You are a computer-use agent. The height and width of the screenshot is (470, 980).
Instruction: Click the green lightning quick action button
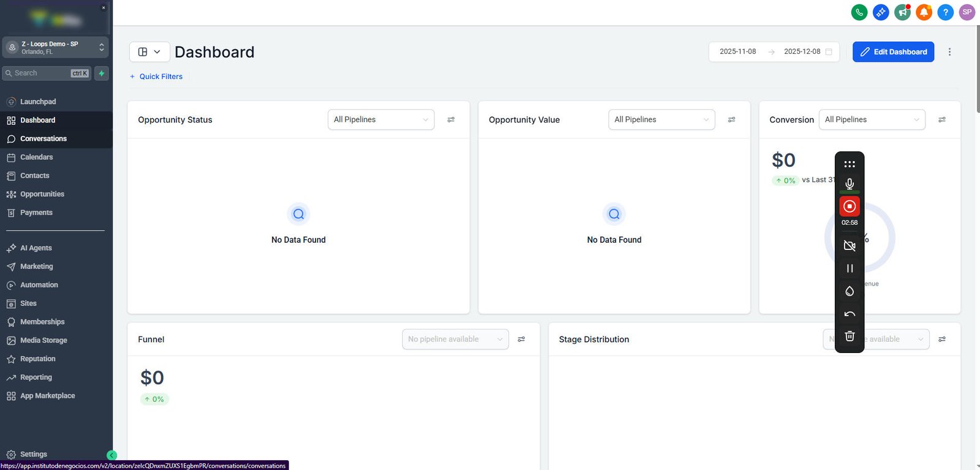pos(102,74)
